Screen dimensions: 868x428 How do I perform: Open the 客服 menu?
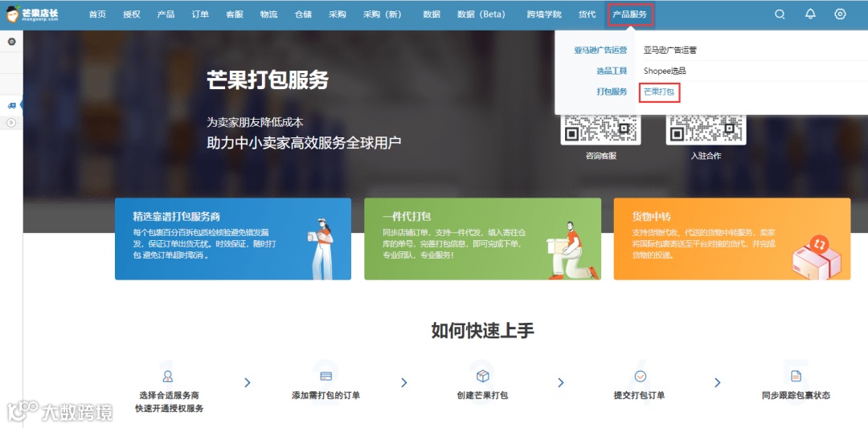[x=235, y=15]
